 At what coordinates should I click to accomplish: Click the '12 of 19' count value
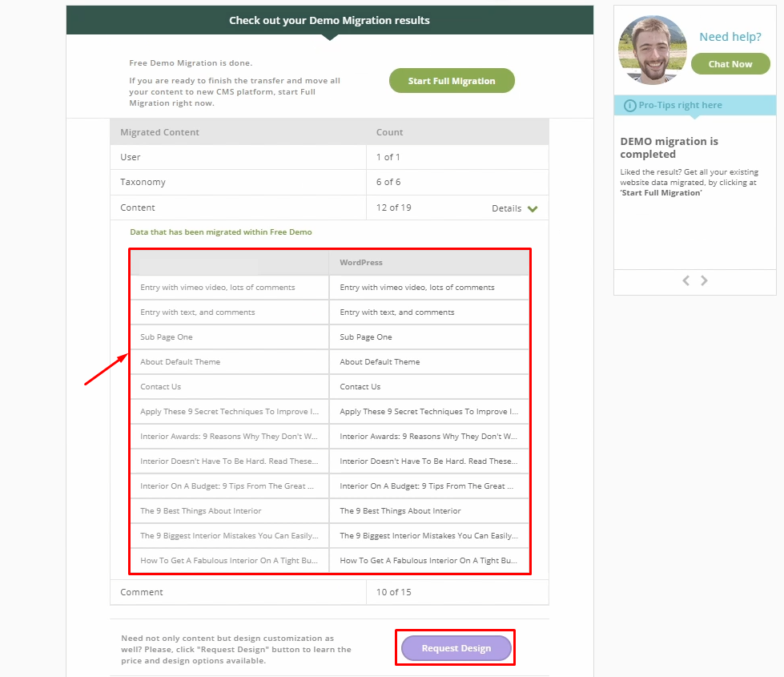click(x=393, y=208)
